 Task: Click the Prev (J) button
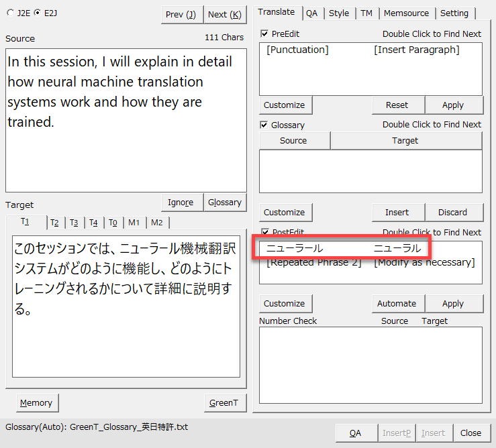click(183, 14)
